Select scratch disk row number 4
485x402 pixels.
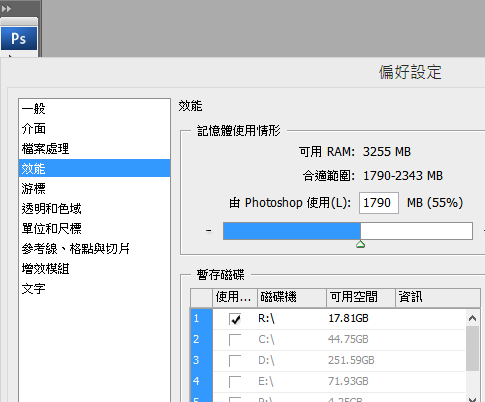(x=201, y=381)
